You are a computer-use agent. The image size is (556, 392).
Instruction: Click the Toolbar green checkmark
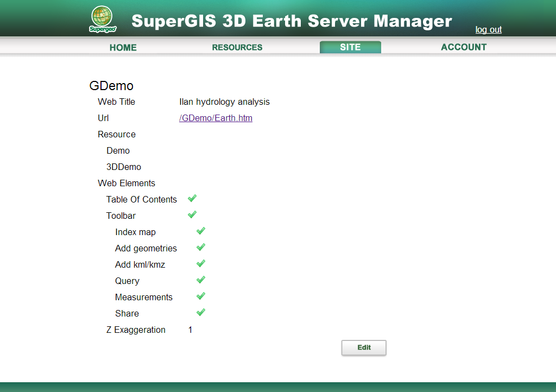pyautogui.click(x=192, y=215)
